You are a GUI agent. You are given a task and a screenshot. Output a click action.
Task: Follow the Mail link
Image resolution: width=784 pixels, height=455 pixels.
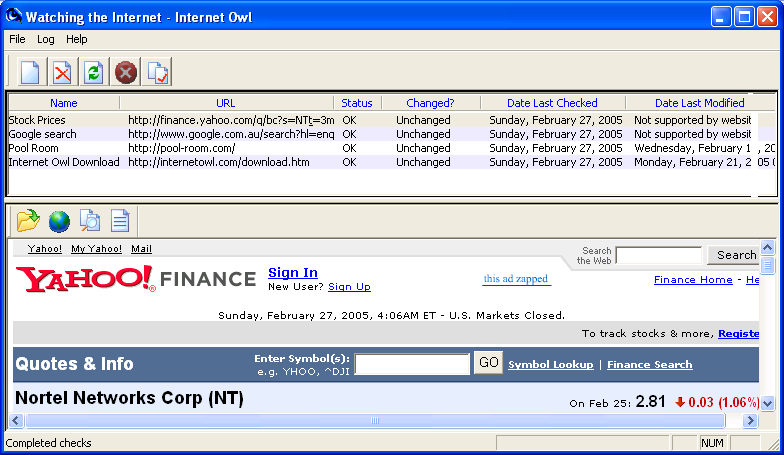tap(141, 248)
